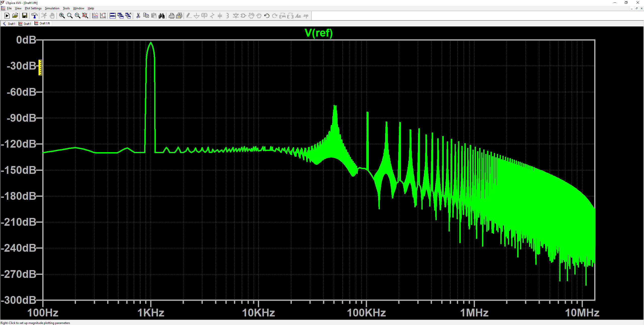Click the Zoom Out magnifier icon
Image resolution: width=644 pixels, height=325 pixels.
77,16
